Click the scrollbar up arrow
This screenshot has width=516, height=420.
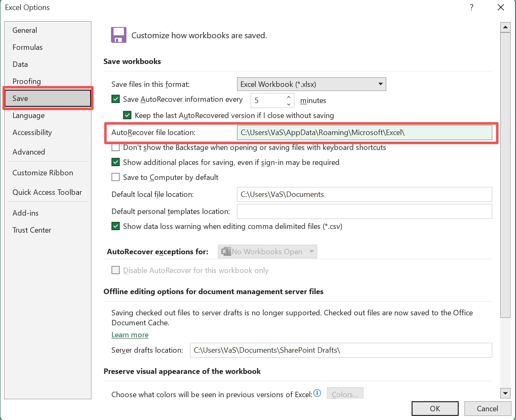pos(505,27)
